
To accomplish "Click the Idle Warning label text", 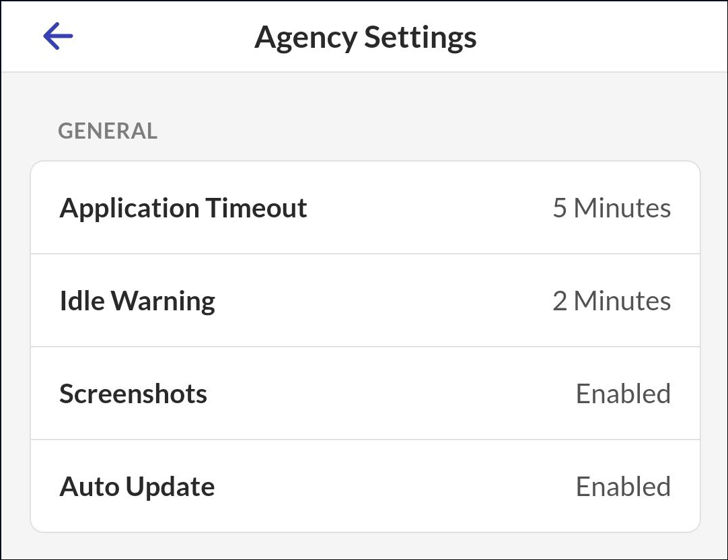I will (x=137, y=301).
